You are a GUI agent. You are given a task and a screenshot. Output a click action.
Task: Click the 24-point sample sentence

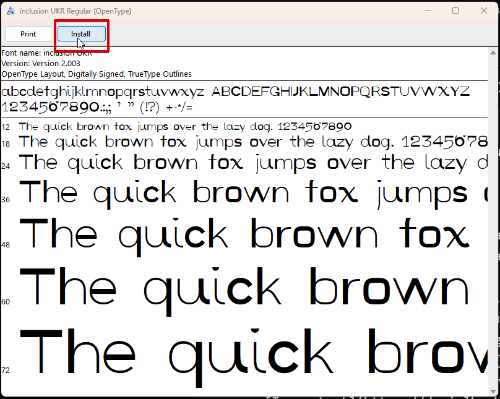tap(253, 163)
